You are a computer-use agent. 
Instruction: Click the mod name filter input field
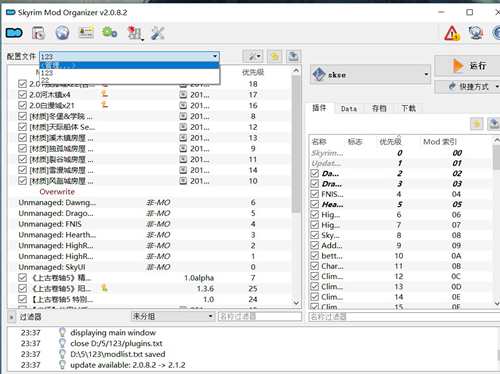click(x=260, y=316)
